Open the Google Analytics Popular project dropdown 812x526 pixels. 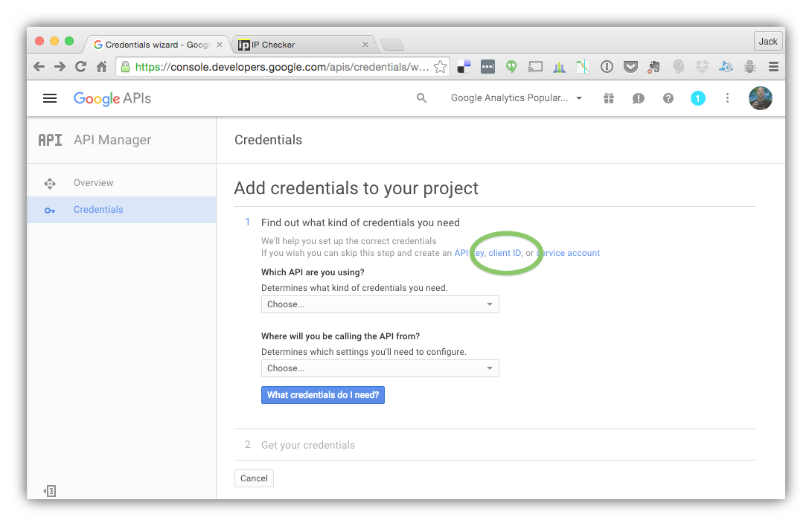point(517,98)
